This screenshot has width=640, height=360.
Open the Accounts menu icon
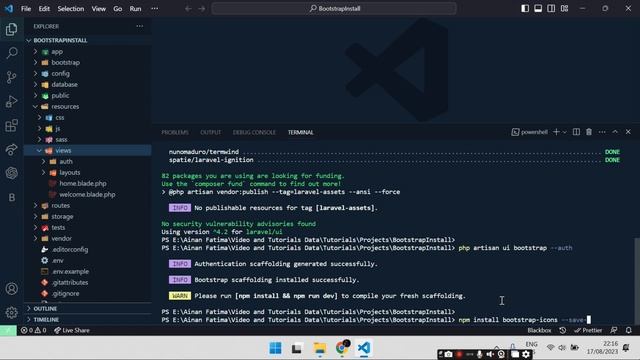tap(11, 289)
